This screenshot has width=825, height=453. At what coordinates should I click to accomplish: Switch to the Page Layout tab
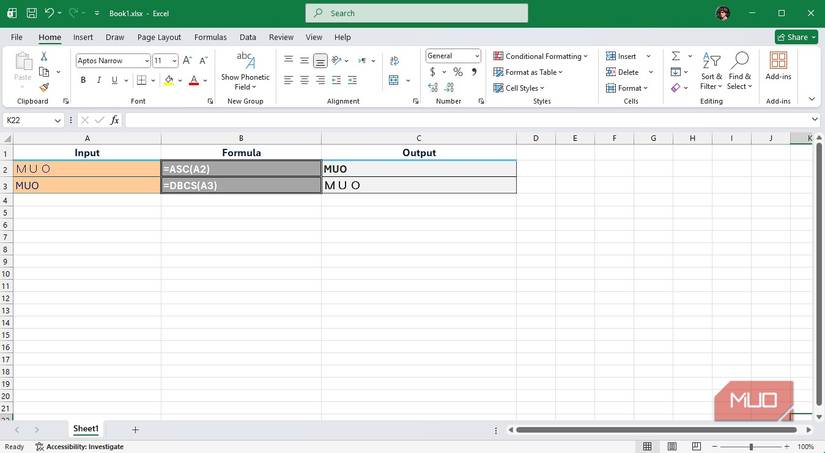coord(159,37)
